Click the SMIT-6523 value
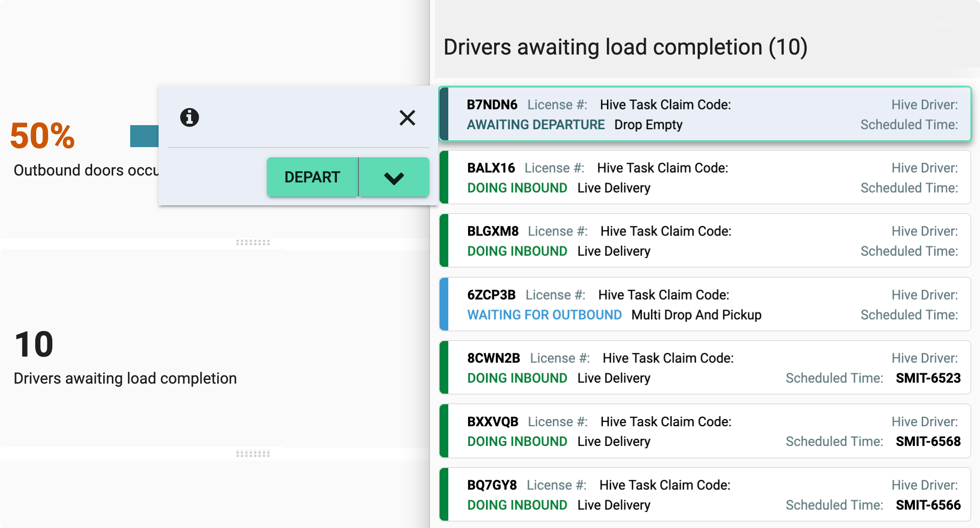Screen dimensions: 980x528 pos(928,378)
